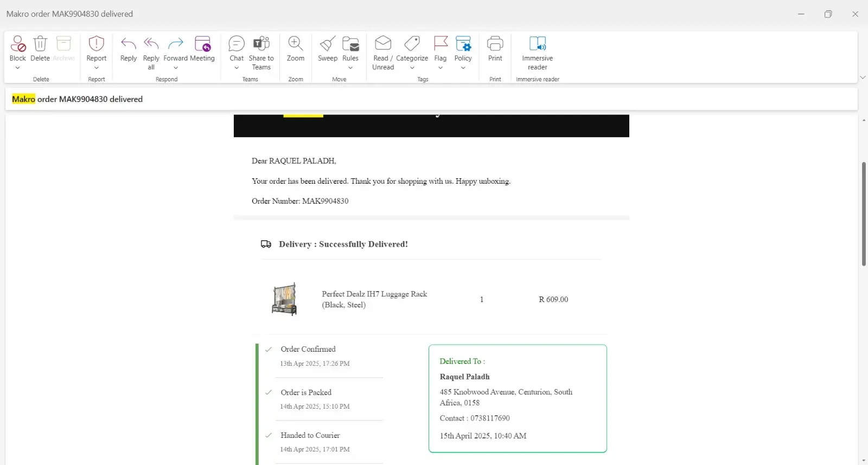Click the Zoom magnifier icon
Image resolution: width=868 pixels, height=465 pixels.
point(296,44)
